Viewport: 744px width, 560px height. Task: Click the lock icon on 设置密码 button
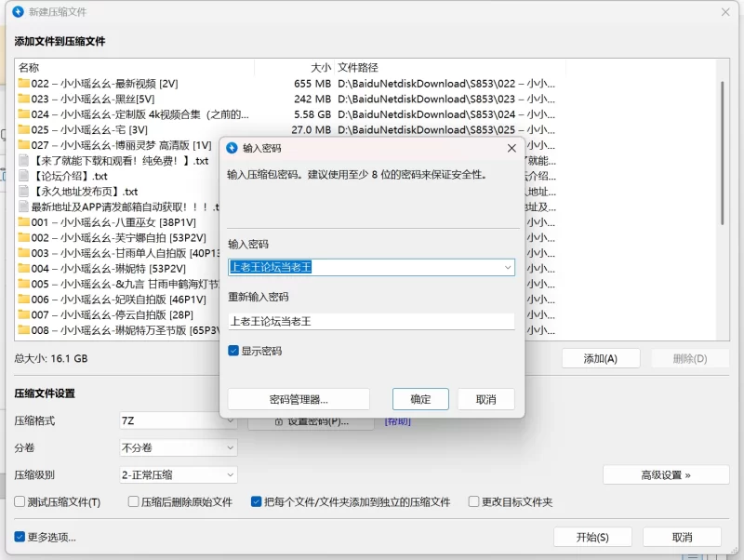(277, 421)
